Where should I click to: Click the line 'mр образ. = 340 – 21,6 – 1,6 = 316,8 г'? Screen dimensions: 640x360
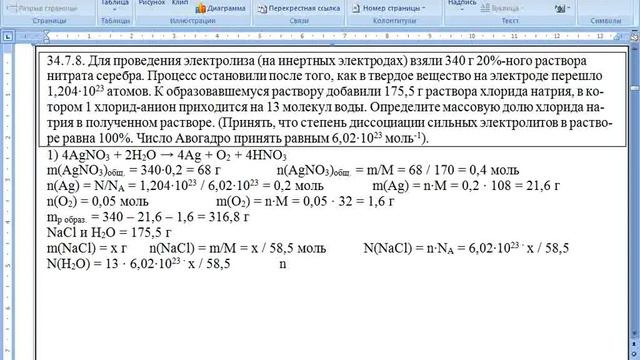tap(148, 217)
